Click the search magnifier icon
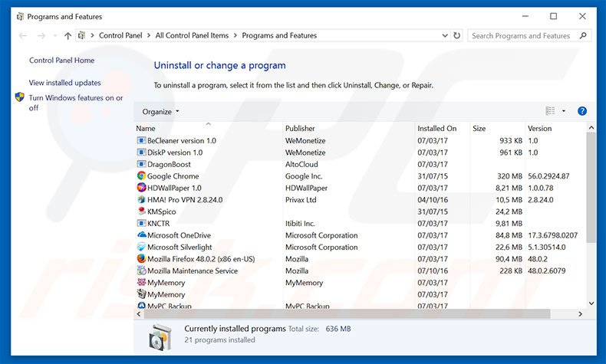606x364 pixels. (x=583, y=35)
